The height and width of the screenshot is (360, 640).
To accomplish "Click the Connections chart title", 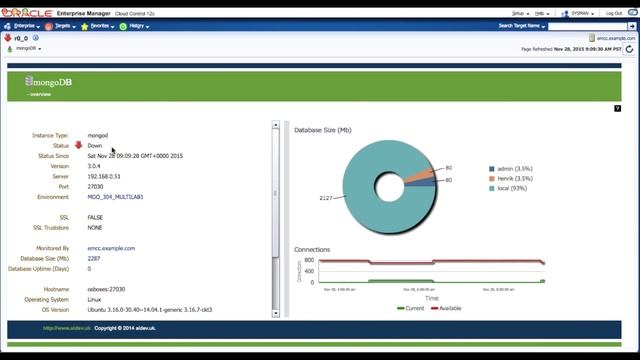I will 312,249.
